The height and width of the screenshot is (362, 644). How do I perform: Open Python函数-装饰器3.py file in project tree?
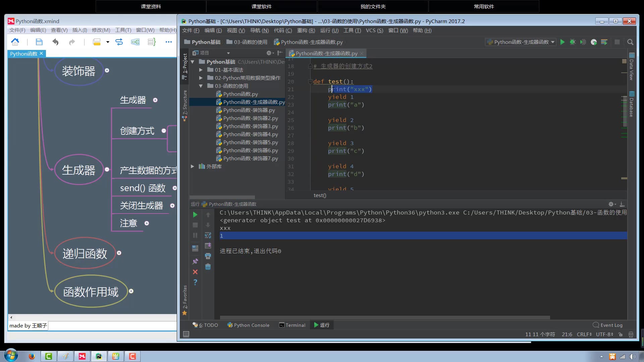250,126
